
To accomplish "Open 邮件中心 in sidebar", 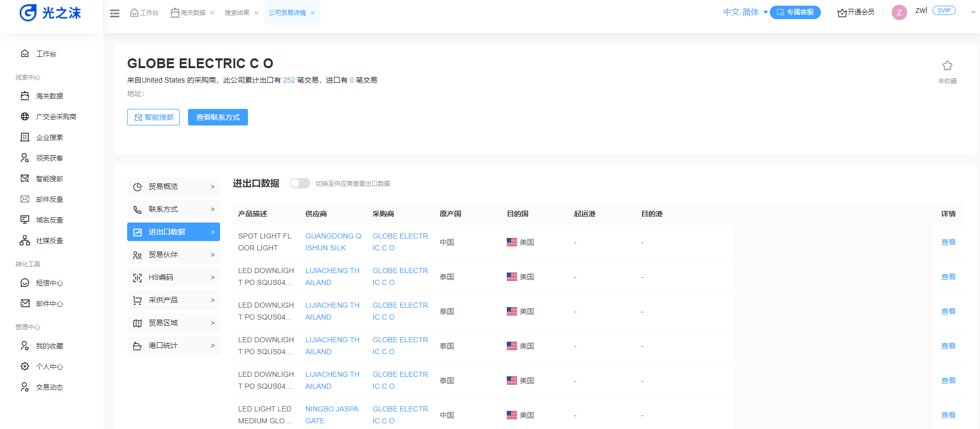I will (x=49, y=304).
